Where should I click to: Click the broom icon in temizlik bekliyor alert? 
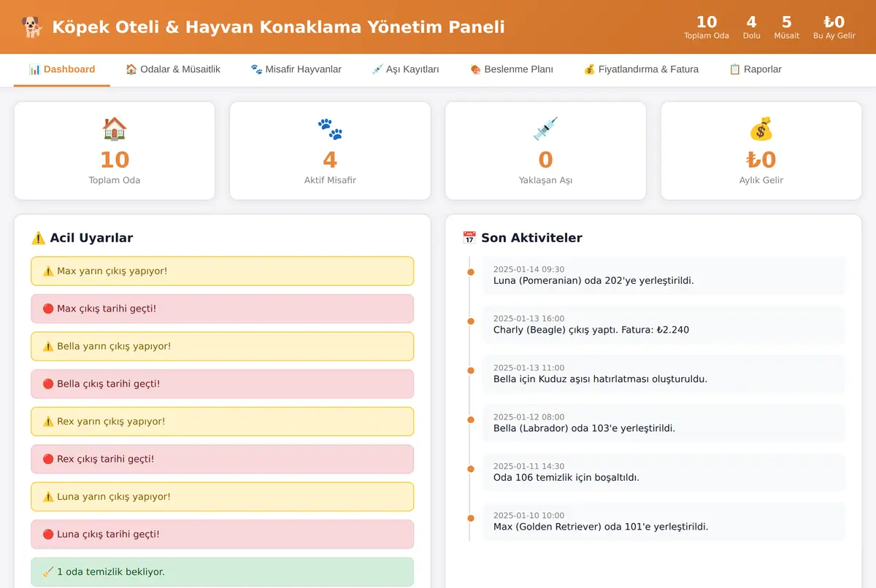(x=48, y=572)
